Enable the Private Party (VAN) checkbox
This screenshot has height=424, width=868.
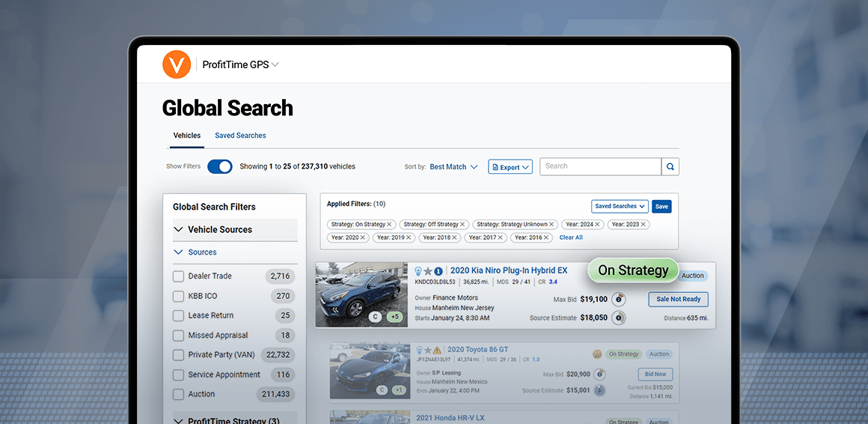[x=178, y=355]
